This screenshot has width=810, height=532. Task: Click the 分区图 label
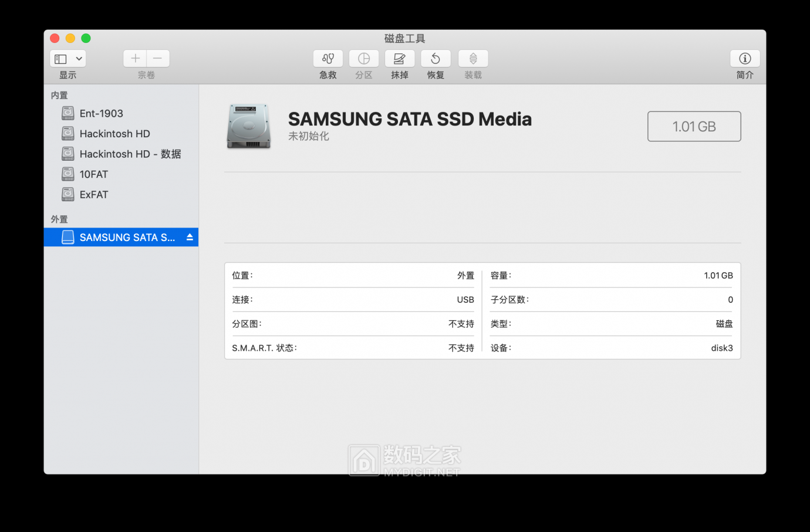pos(247,324)
